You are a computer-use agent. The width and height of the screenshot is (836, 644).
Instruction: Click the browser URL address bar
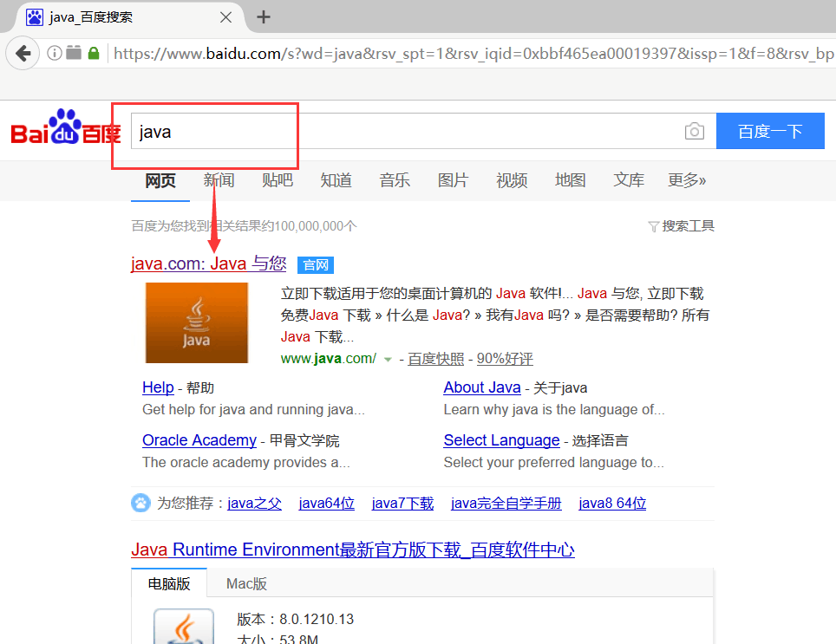(472, 53)
